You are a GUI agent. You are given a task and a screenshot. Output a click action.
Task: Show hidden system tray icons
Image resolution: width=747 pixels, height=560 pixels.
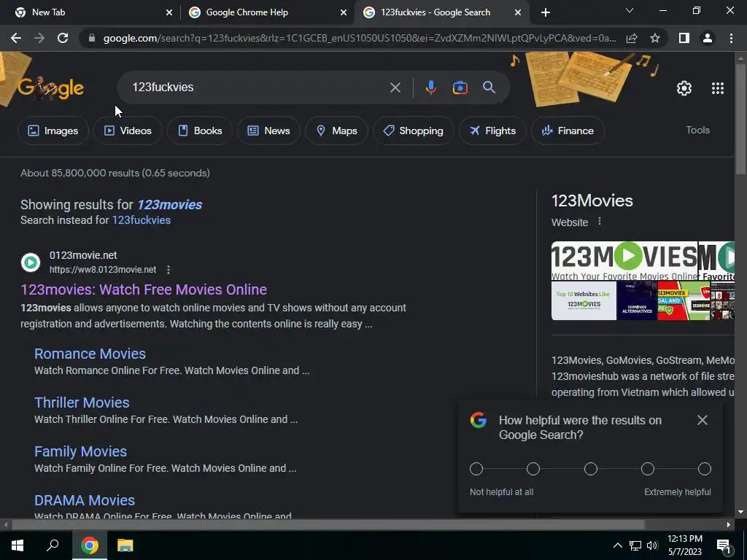click(x=617, y=545)
